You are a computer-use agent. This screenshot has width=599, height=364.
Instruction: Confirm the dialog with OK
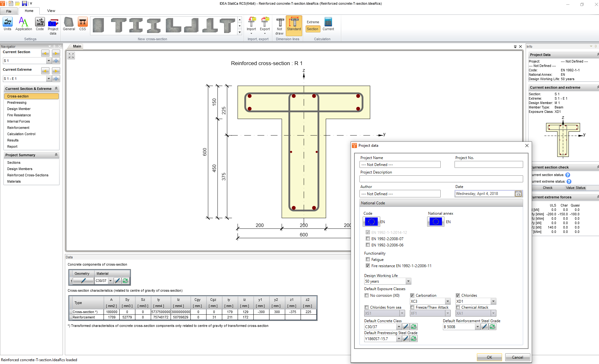(489, 357)
